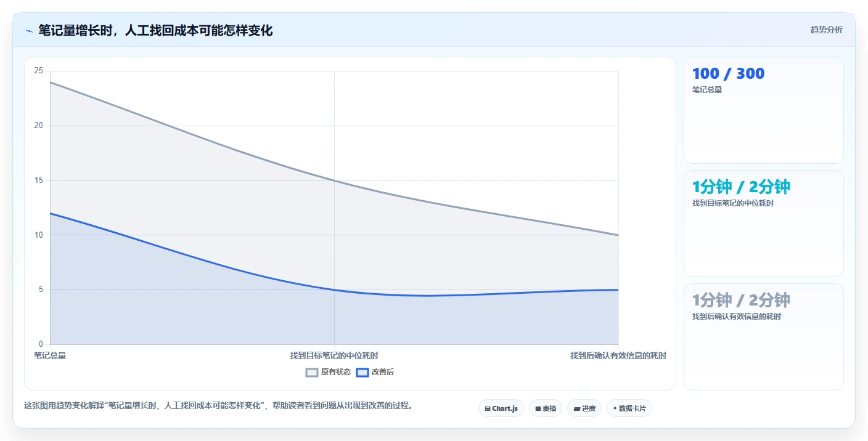Click the 表格 tag chip
The height and width of the screenshot is (441, 868).
tap(546, 408)
